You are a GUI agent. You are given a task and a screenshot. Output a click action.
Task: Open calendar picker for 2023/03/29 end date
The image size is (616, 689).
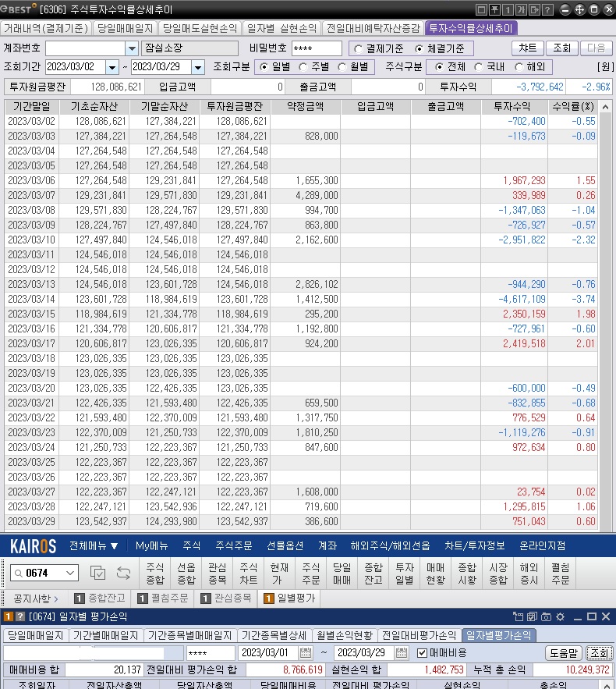click(401, 652)
